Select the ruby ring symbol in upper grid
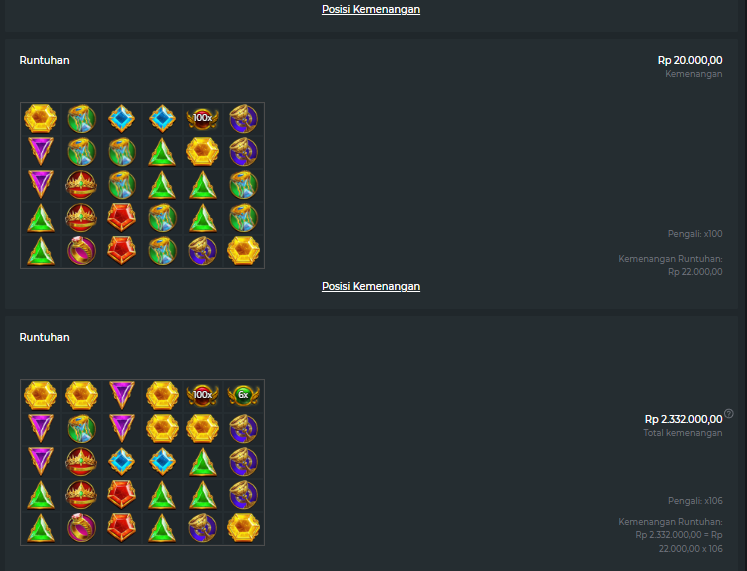747x571 pixels. tap(81, 251)
